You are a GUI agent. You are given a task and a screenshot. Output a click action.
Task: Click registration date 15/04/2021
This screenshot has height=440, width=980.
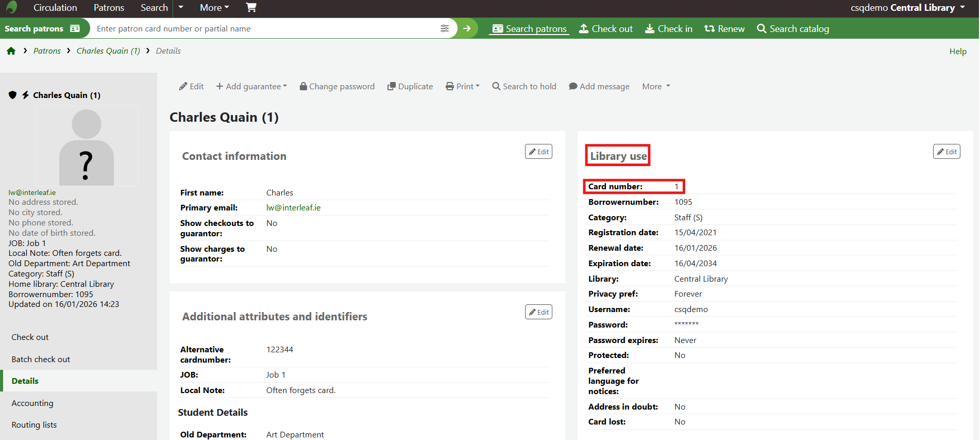(696, 233)
